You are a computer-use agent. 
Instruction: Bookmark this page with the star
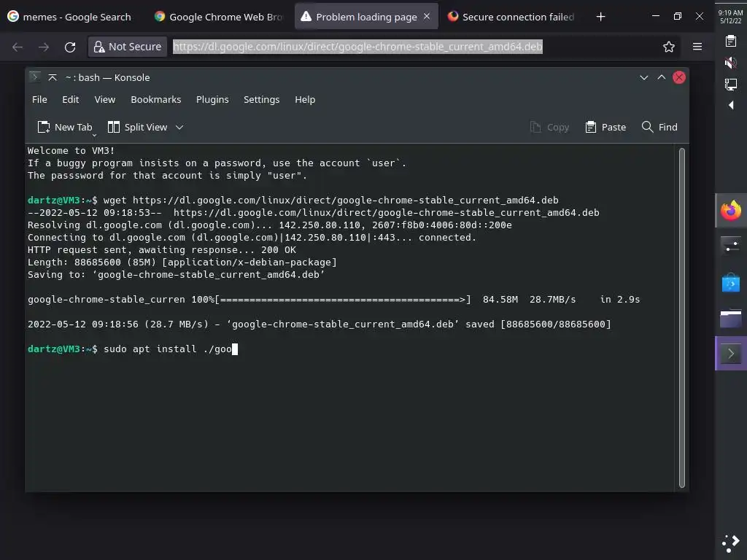[669, 47]
